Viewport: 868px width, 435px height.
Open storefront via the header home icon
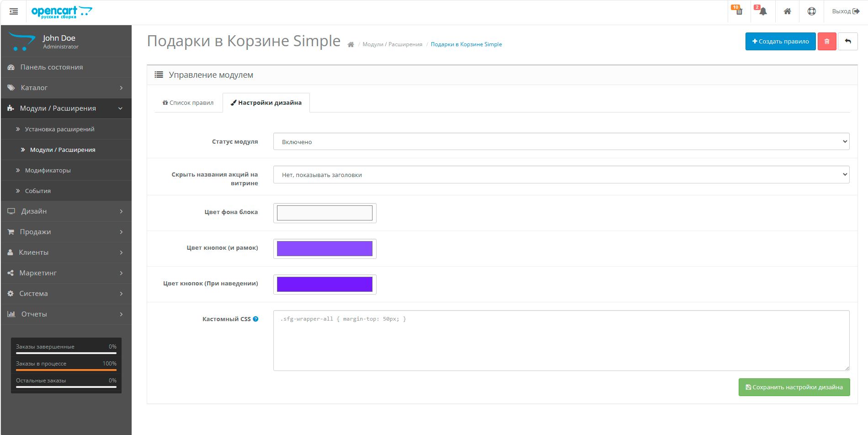(787, 11)
